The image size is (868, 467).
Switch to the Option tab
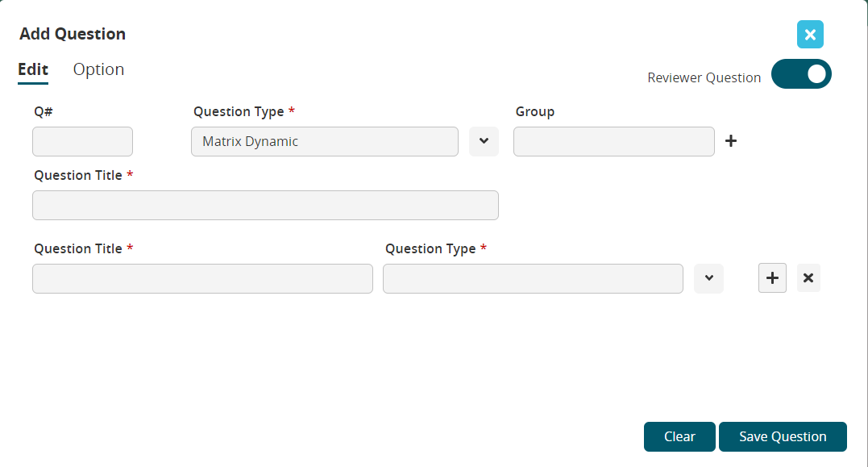pyautogui.click(x=98, y=69)
